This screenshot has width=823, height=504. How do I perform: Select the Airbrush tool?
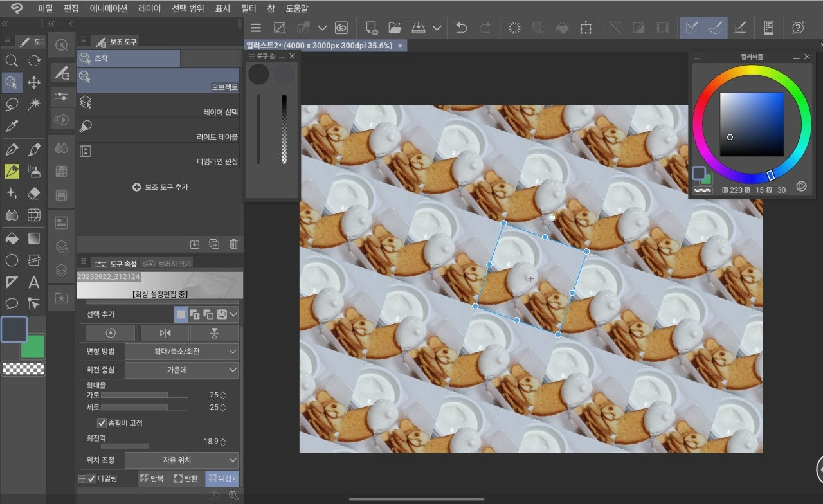pos(34,172)
